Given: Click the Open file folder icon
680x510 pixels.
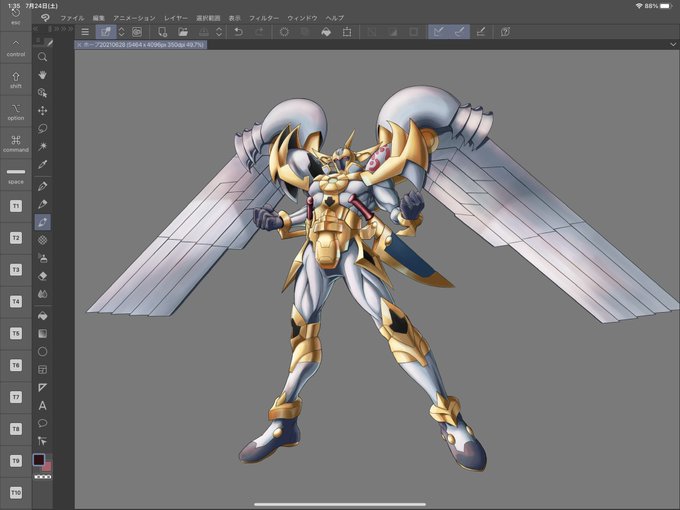Looking at the screenshot, I should click(x=183, y=32).
